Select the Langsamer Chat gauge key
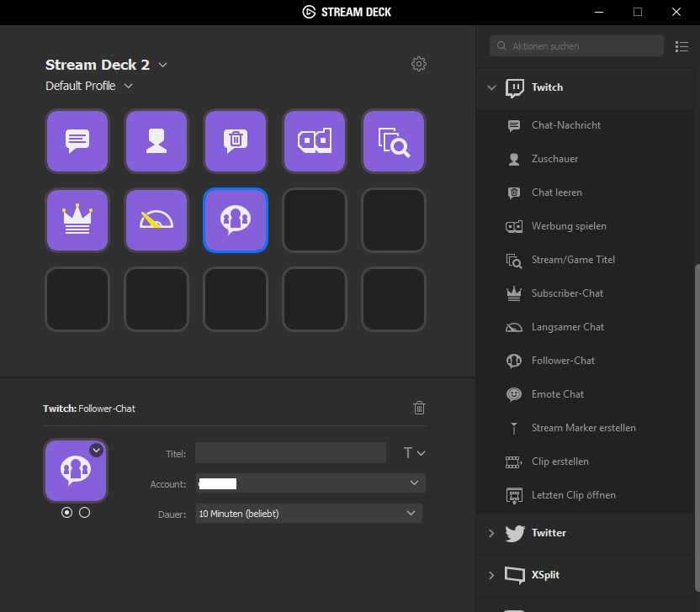This screenshot has height=612, width=700. pos(156,220)
